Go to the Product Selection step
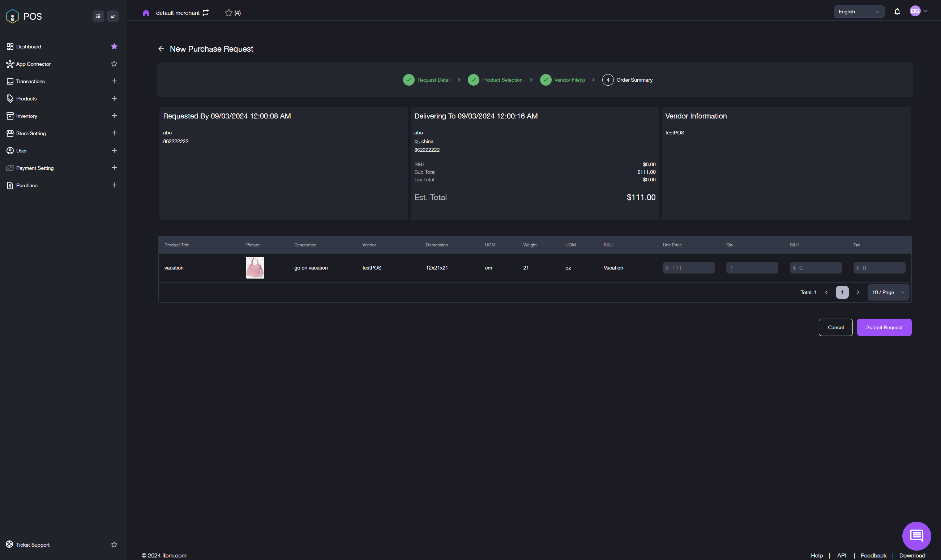 click(x=502, y=80)
